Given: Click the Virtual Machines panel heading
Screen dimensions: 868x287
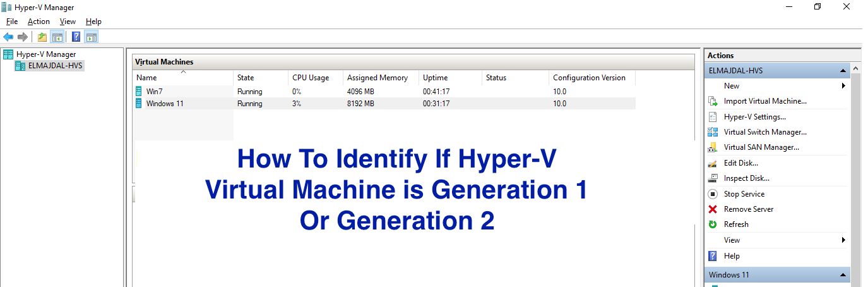Looking at the screenshot, I should point(164,62).
